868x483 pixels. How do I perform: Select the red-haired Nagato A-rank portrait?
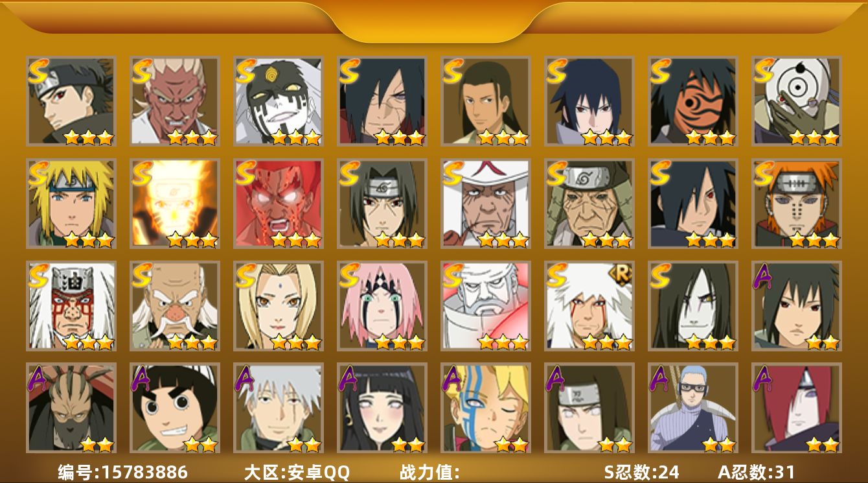coord(797,408)
